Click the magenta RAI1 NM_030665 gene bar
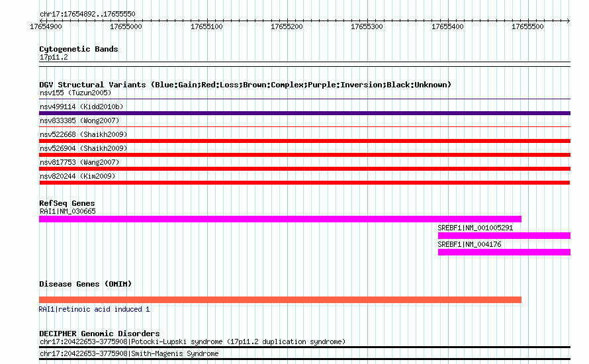Viewport: 589px width, 364px height. (x=280, y=219)
